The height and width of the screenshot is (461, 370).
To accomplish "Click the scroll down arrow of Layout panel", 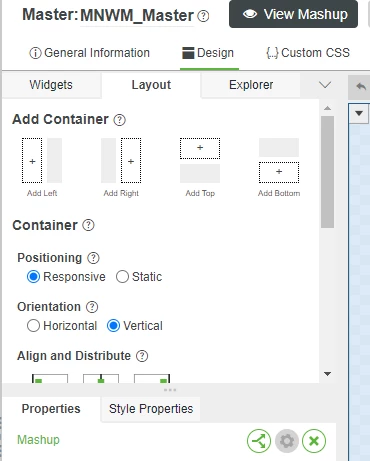I will (328, 374).
